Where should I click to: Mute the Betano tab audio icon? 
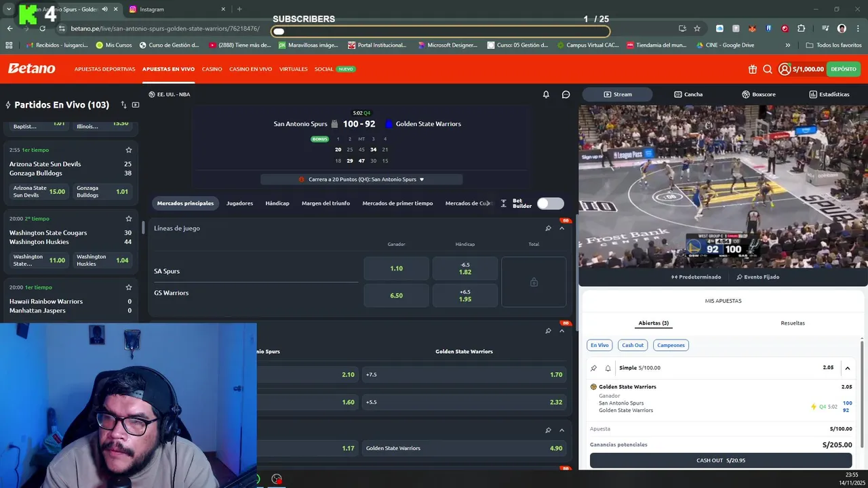point(104,9)
